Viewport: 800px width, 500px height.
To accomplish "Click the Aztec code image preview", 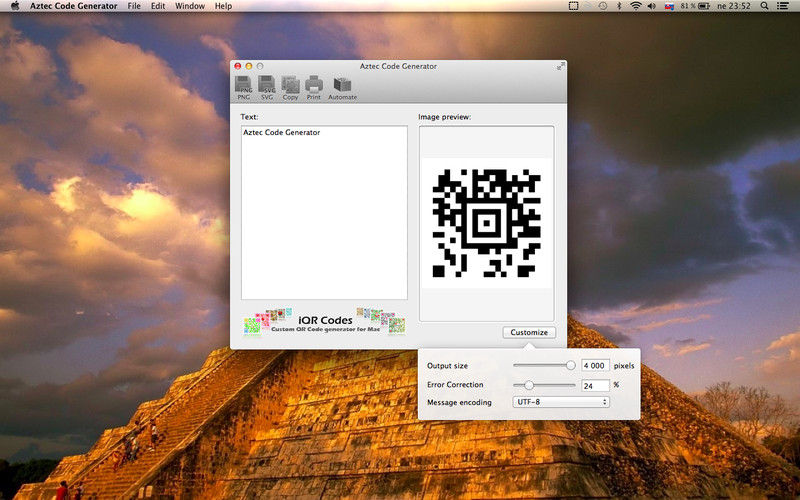I will click(487, 223).
